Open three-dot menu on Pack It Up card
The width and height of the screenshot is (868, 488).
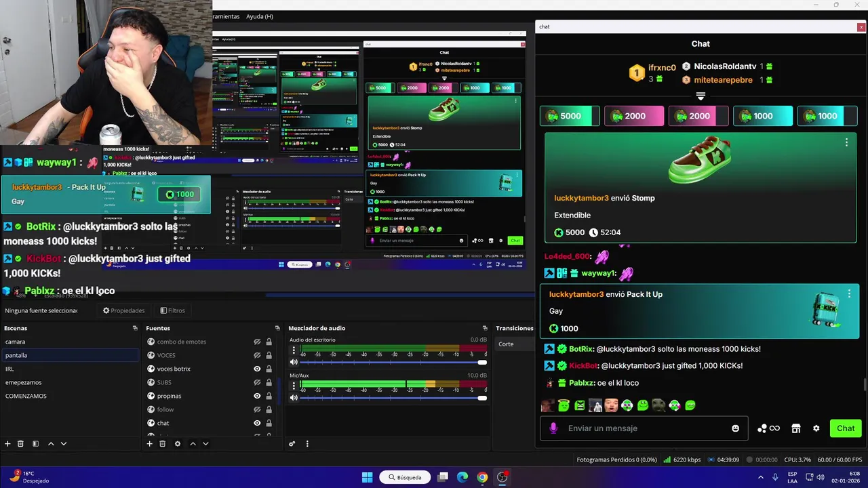pyautogui.click(x=849, y=294)
